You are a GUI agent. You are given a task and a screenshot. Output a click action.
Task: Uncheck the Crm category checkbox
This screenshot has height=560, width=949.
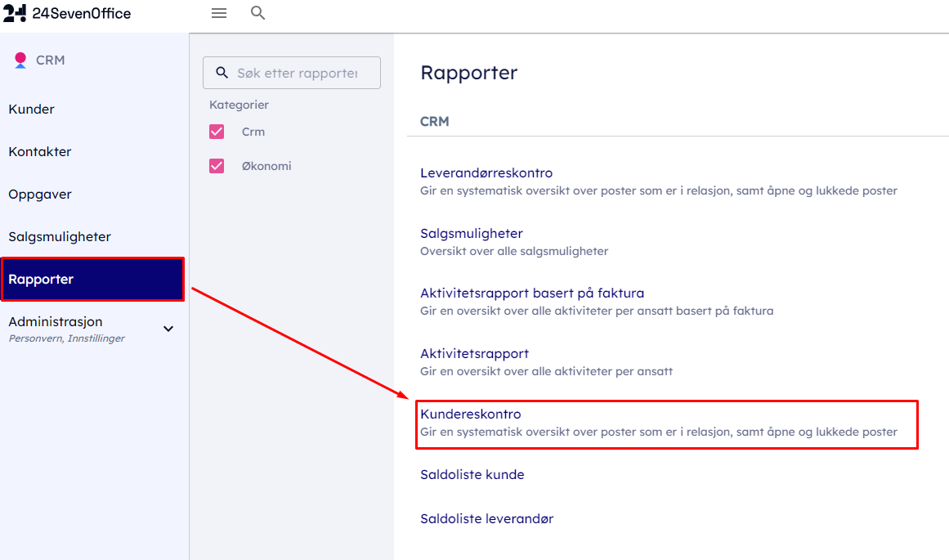point(217,132)
